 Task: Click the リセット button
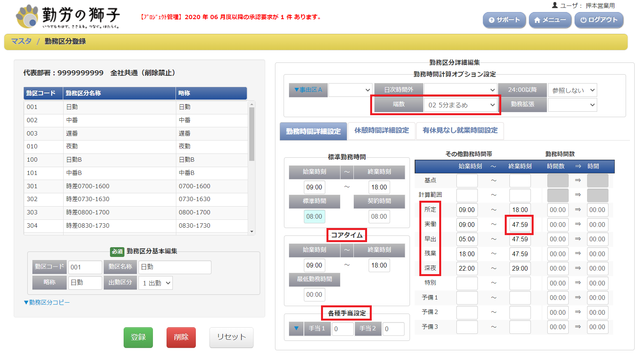coord(231,337)
